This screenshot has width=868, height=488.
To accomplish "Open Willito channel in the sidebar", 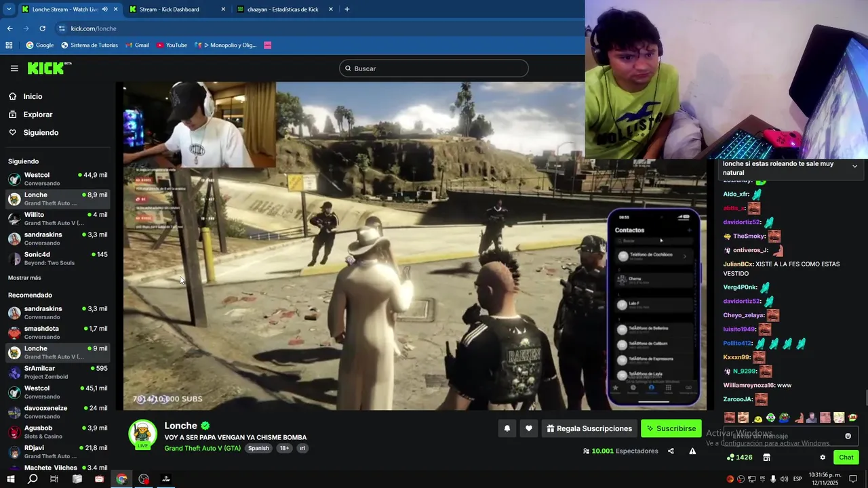I will click(x=58, y=219).
